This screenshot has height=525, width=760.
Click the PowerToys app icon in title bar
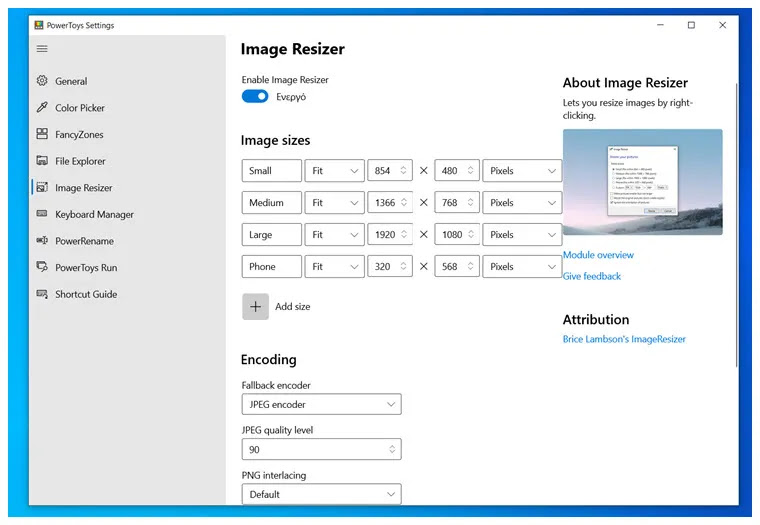39,25
